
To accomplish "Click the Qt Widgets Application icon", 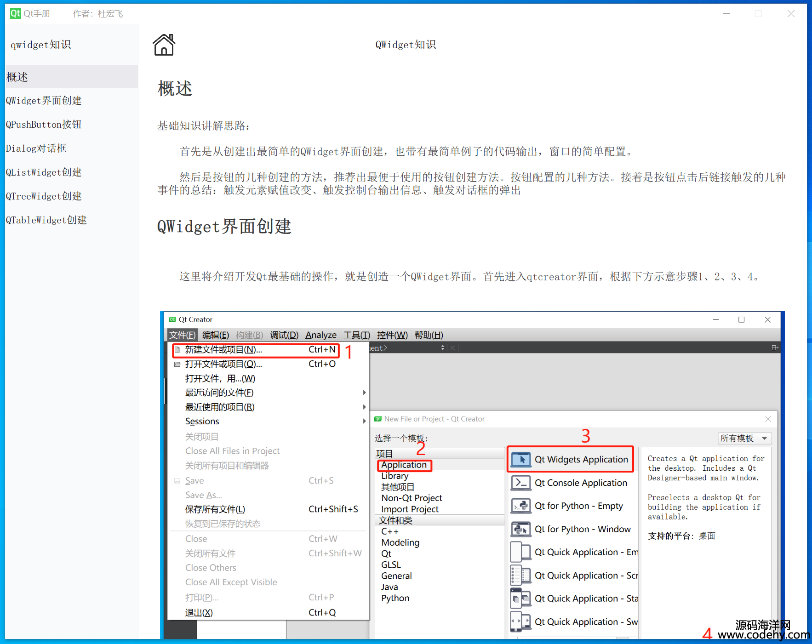I will point(521,459).
